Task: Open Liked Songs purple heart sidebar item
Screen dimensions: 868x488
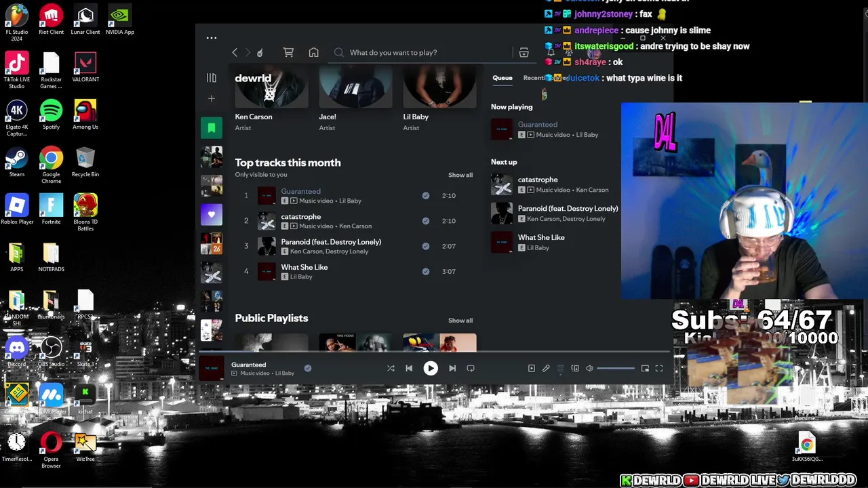Action: (212, 215)
